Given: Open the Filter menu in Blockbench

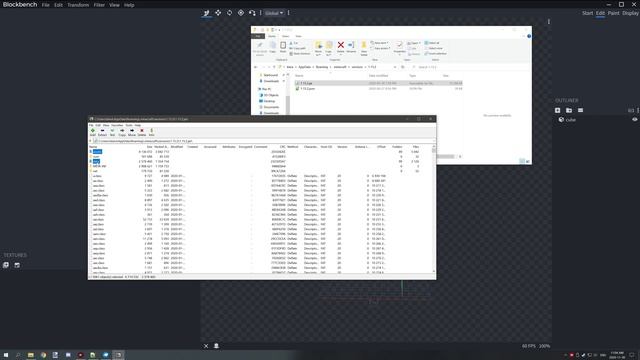Looking at the screenshot, I should [x=99, y=5].
